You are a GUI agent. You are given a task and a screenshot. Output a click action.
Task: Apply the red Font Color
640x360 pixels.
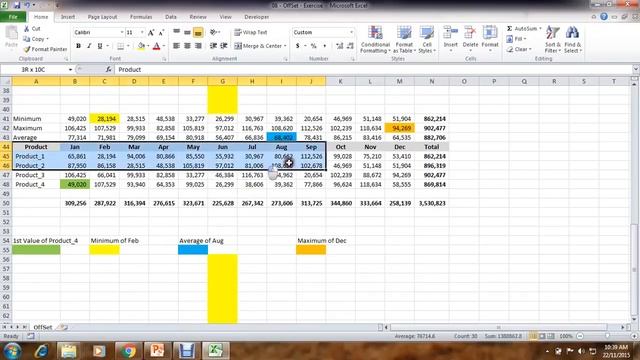point(156,46)
